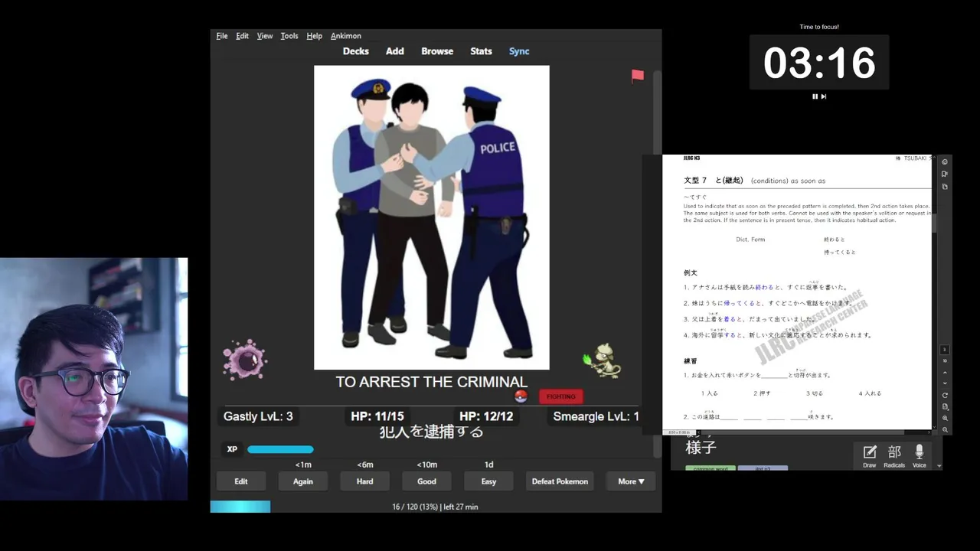Click the 様子 word in dictionary
980x551 pixels.
pyautogui.click(x=701, y=448)
